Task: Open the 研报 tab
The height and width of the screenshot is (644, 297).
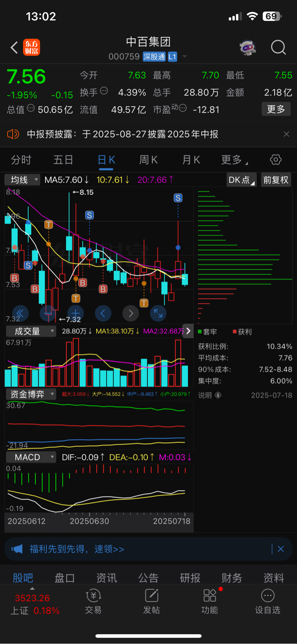Action: [190, 578]
